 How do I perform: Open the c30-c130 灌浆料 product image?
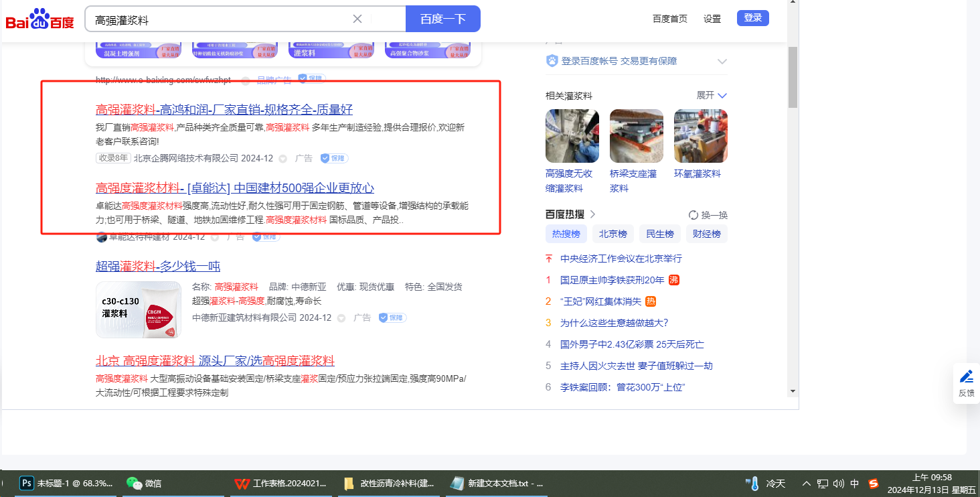[x=139, y=309]
